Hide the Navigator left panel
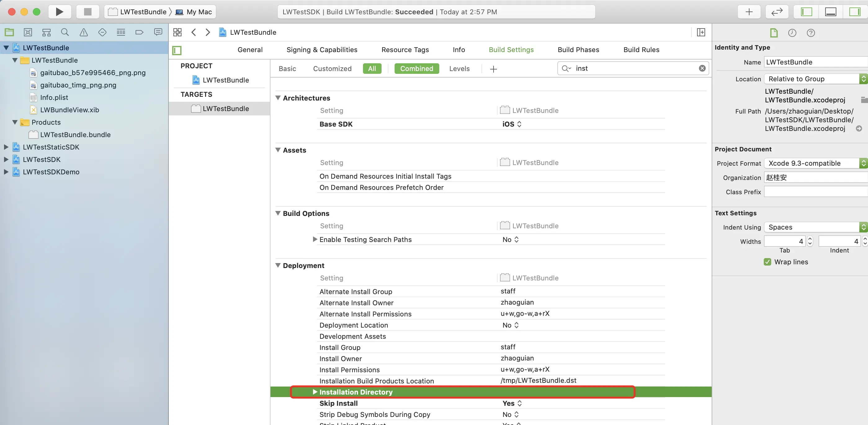868x425 pixels. [806, 12]
